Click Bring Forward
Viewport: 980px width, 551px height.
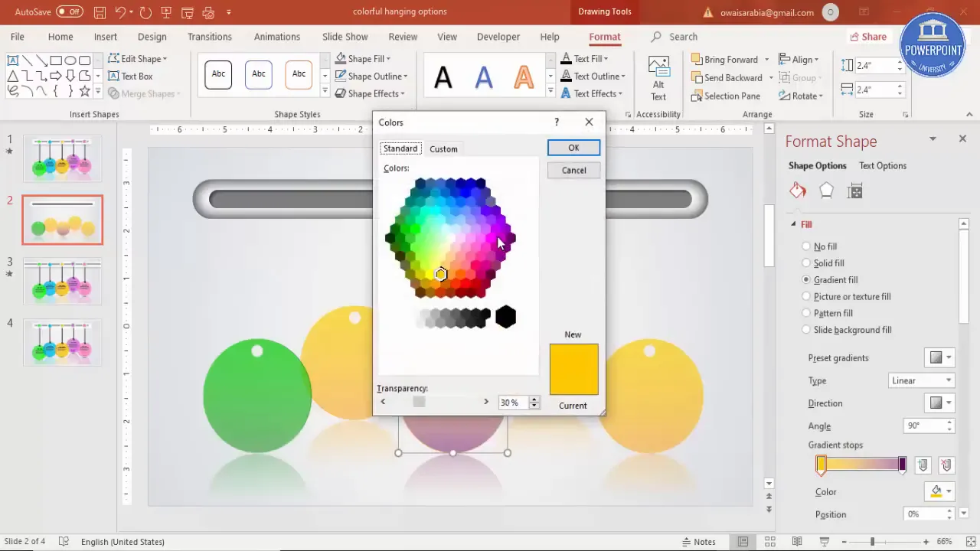(724, 60)
